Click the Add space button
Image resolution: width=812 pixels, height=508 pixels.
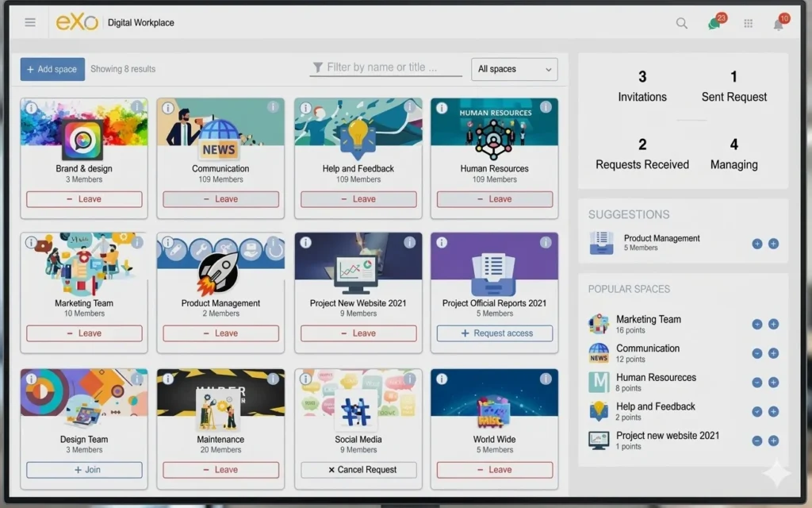(x=52, y=69)
